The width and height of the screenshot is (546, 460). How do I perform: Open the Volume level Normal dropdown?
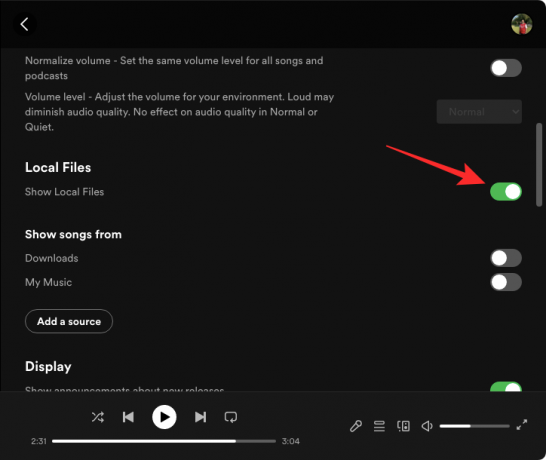point(479,112)
